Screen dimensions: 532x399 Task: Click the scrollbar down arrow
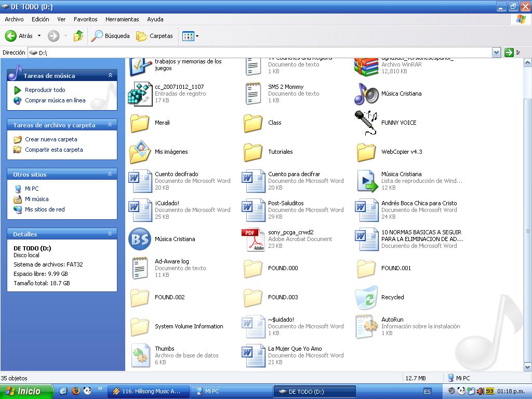[528, 367]
